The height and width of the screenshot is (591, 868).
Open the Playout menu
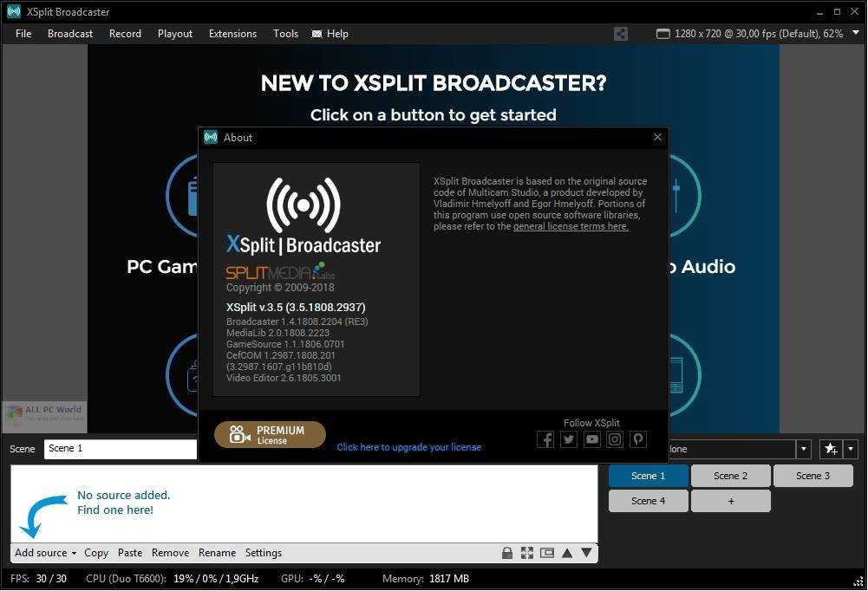(x=175, y=34)
